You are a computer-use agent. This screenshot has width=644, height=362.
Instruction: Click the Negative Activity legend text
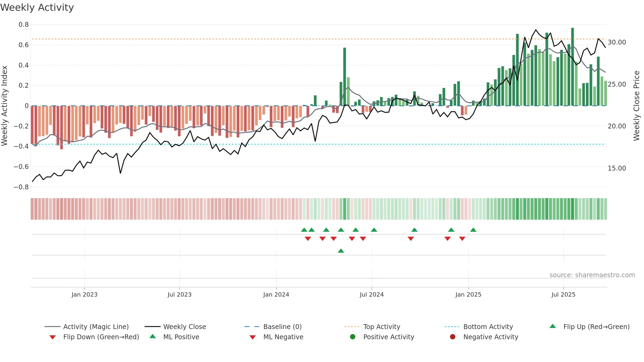click(x=491, y=337)
